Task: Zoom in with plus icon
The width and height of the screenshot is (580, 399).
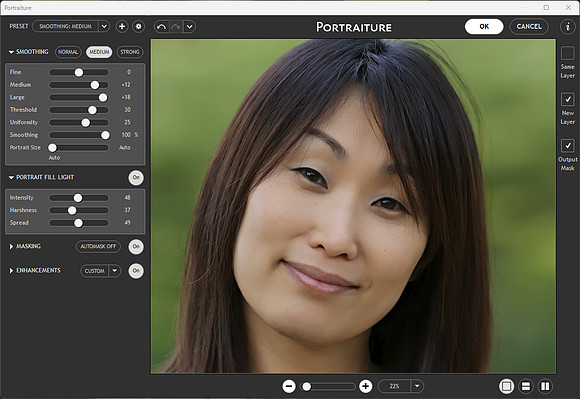Action: pos(365,386)
